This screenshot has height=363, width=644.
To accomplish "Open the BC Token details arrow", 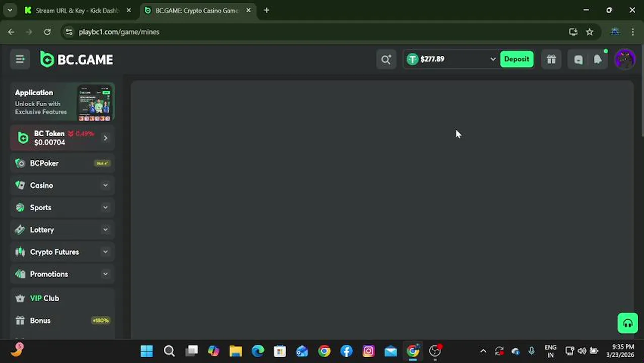I will (105, 138).
